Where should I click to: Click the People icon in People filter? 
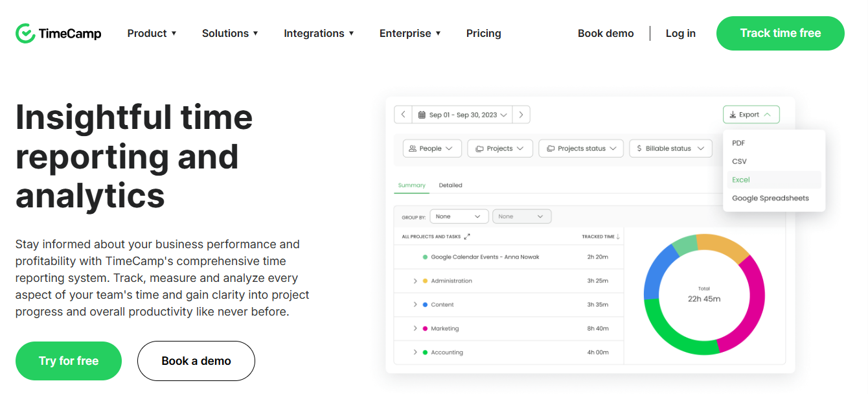tap(413, 148)
